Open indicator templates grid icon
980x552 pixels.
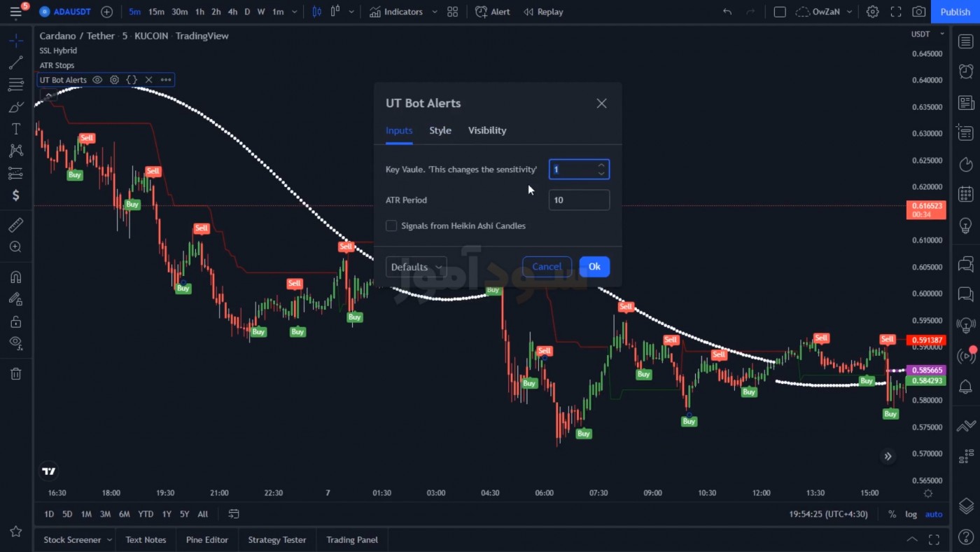point(453,12)
